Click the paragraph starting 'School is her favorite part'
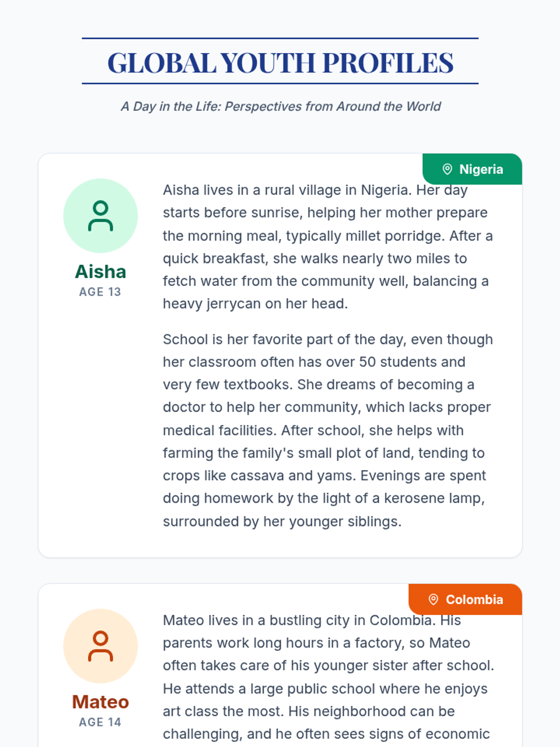This screenshot has width=560, height=747. 327,430
